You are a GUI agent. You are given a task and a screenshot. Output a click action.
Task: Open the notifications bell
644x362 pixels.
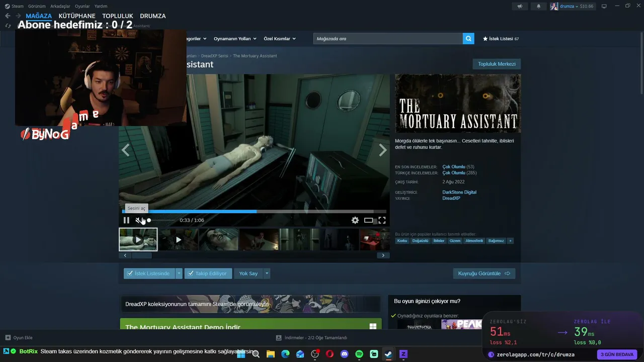tap(539, 6)
